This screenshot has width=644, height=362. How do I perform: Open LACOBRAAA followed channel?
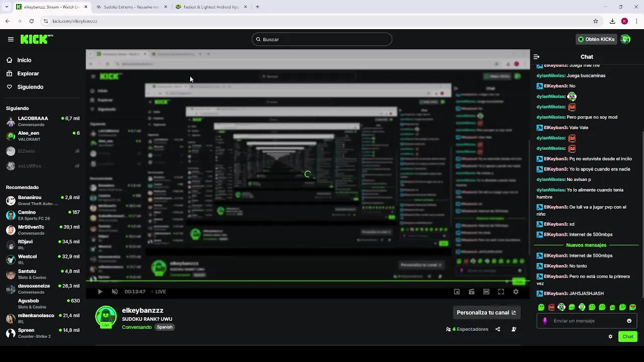(43, 121)
